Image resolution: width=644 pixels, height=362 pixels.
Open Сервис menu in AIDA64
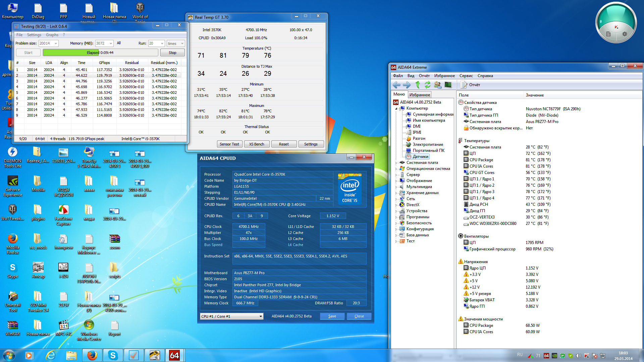tap(466, 76)
